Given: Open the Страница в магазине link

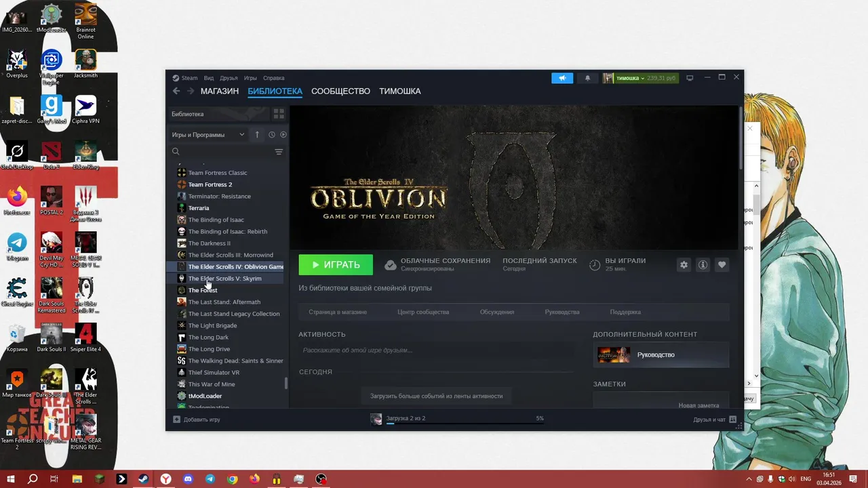Looking at the screenshot, I should tap(338, 312).
